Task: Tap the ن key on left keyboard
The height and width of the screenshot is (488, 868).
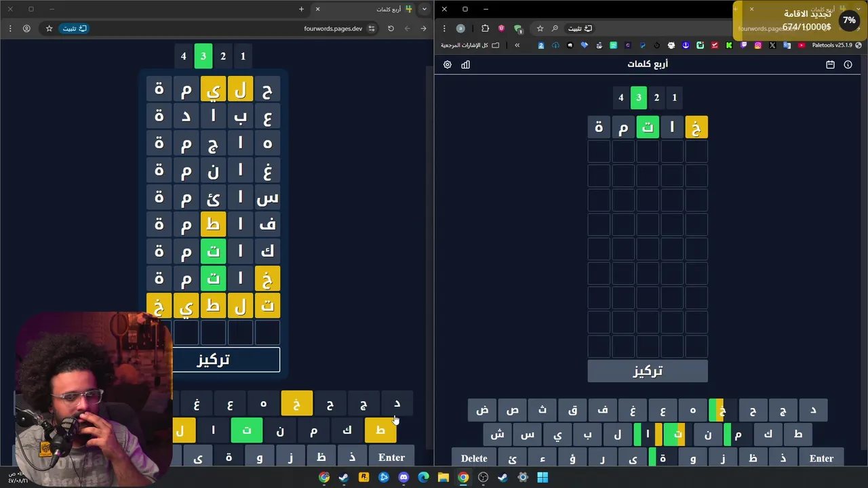Action: tap(280, 430)
